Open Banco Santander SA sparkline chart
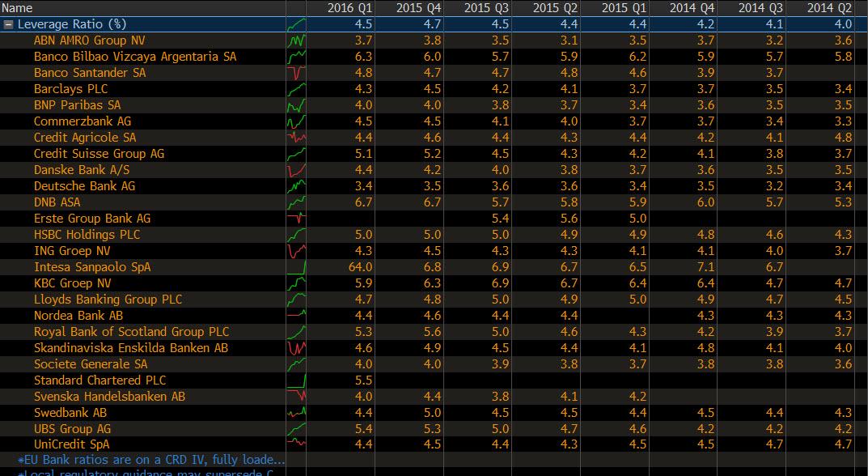 coord(296,73)
